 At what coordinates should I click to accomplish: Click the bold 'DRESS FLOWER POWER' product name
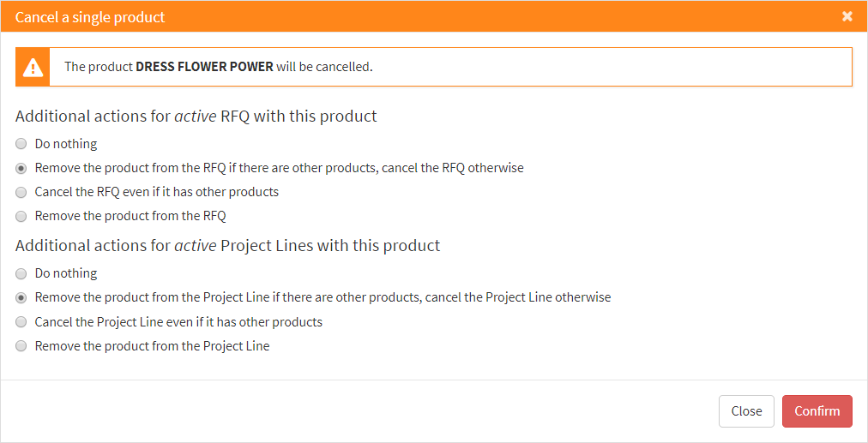pyautogui.click(x=204, y=67)
